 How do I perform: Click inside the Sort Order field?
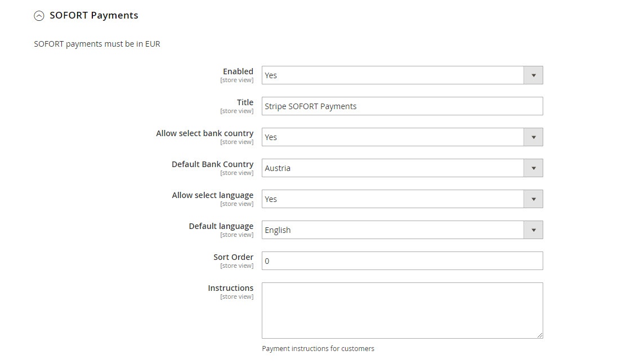[x=402, y=260]
